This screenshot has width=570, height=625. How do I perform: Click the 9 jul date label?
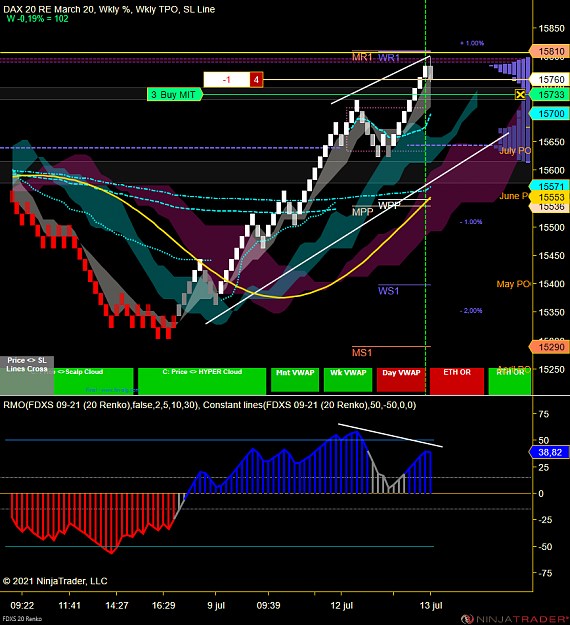pyautogui.click(x=216, y=605)
